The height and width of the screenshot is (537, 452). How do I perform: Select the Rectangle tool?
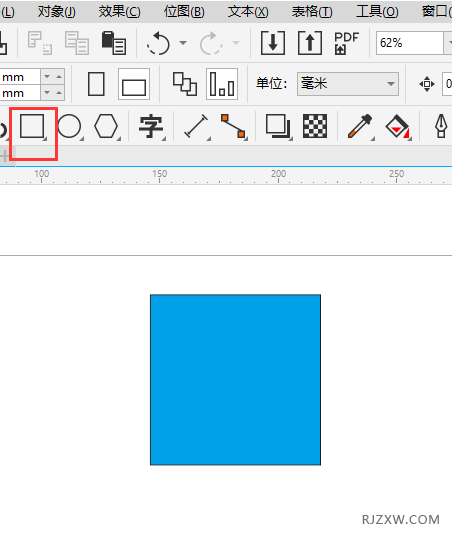[x=32, y=126]
